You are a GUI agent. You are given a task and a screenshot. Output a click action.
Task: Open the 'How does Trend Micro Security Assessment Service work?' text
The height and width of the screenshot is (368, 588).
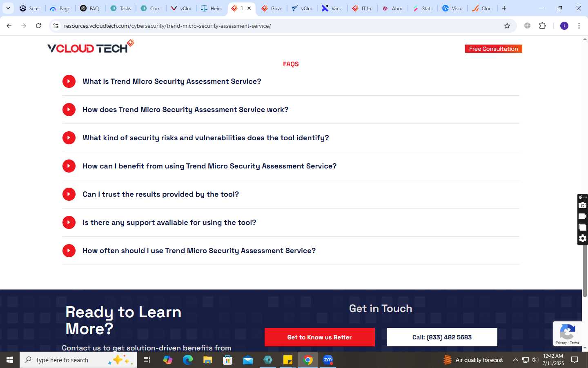[185, 110]
